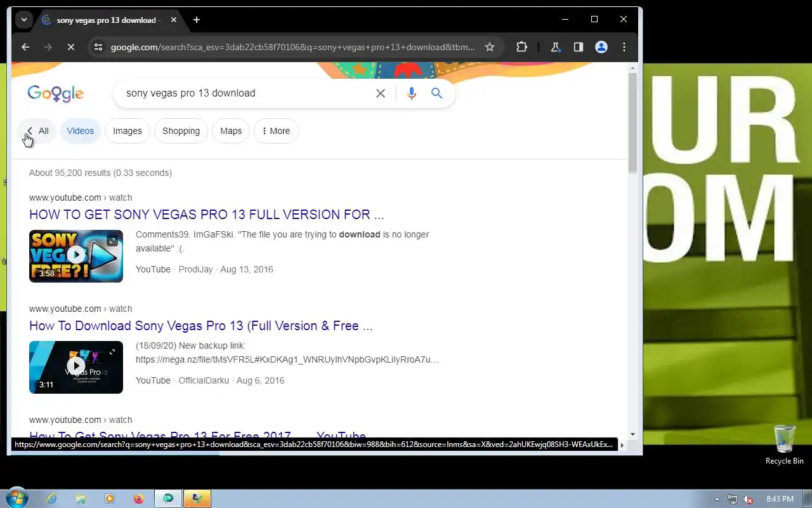This screenshot has width=812, height=508.
Task: Play the Vegas Pro 13 3:11 thumbnail
Action: click(x=76, y=367)
